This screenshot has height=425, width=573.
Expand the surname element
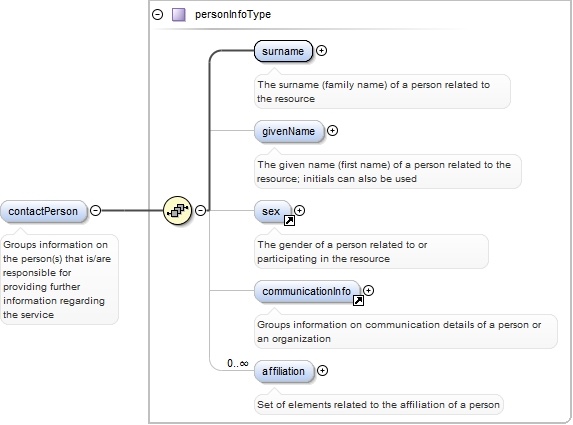click(322, 50)
